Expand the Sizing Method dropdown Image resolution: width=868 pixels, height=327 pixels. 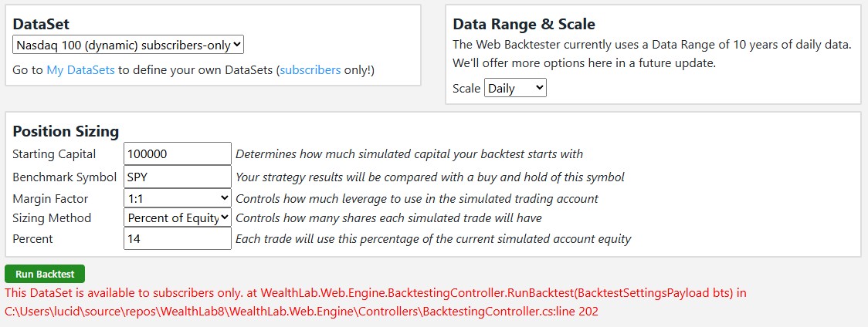click(x=178, y=218)
